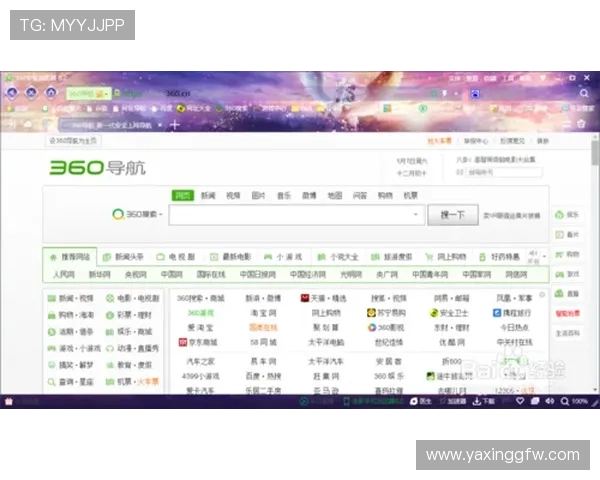Viewport: 600px width, 480px height.
Task: Click the settings gear in site grid corner
Action: click(542, 294)
